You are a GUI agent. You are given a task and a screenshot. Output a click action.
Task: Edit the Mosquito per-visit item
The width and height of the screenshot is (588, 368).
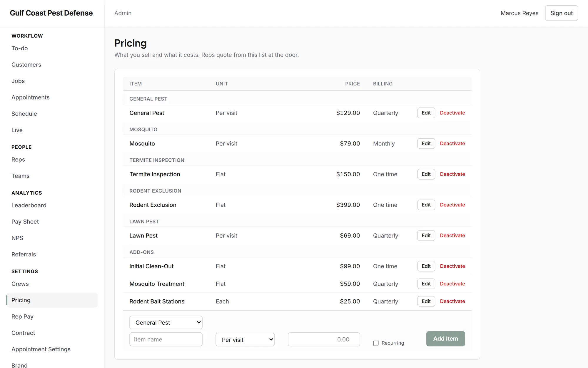[x=426, y=144]
